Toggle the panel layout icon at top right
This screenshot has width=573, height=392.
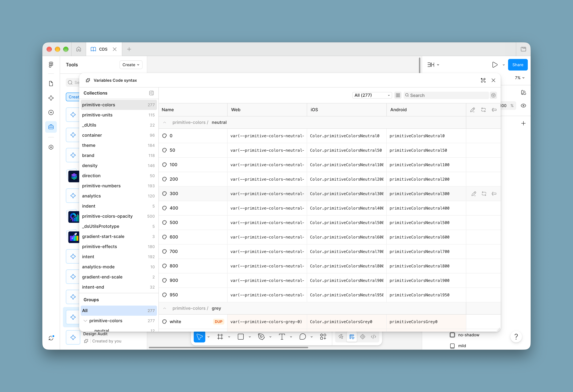point(523,49)
